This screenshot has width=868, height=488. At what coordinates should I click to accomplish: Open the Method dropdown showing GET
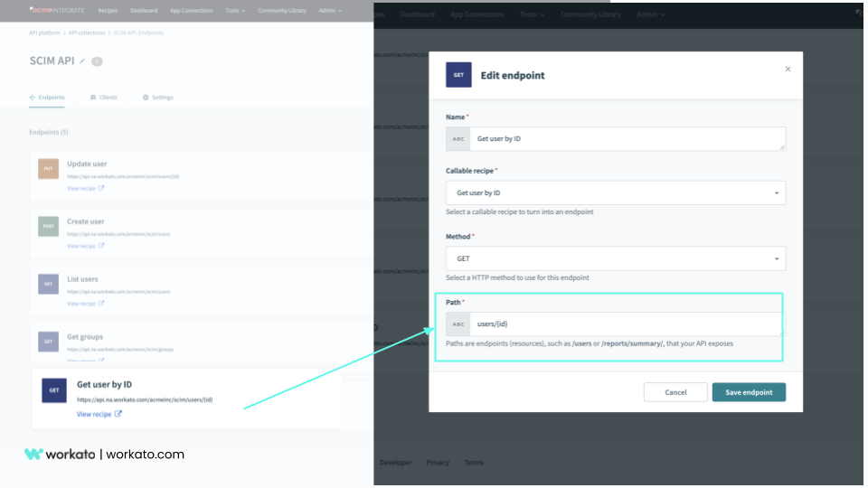616,258
